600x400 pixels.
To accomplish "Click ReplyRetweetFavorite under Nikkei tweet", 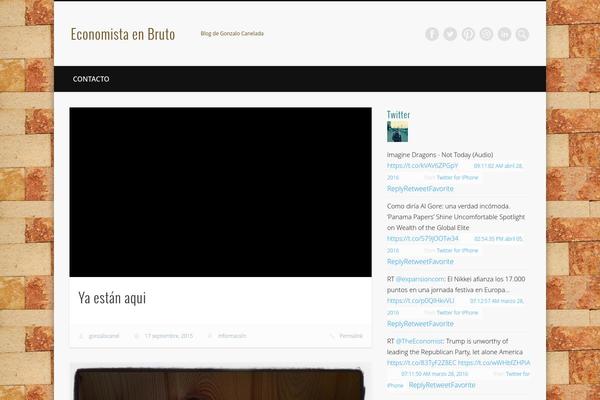I will [x=420, y=324].
